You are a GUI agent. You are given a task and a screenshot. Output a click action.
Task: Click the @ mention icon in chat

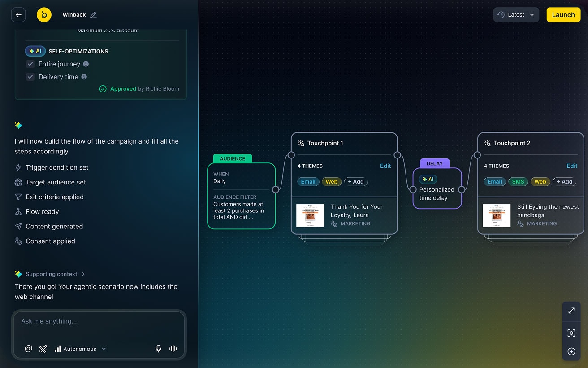pyautogui.click(x=28, y=349)
